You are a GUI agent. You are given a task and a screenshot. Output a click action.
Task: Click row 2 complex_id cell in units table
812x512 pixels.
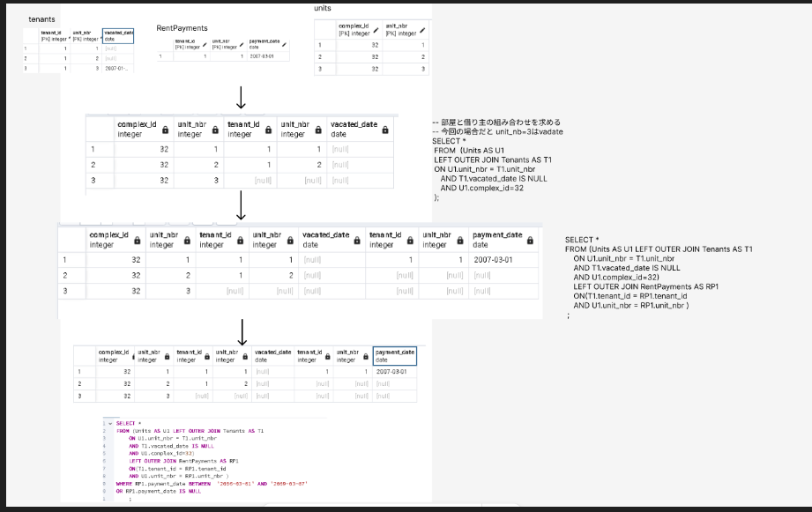(360, 57)
